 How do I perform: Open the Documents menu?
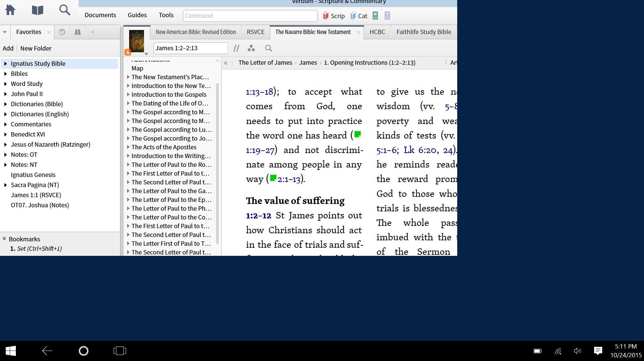pos(100,15)
